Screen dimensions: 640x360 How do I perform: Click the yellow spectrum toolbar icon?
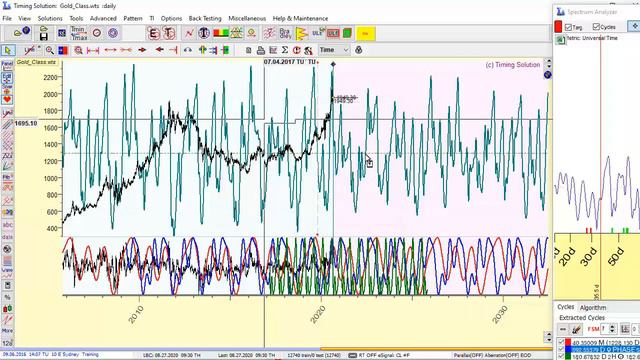pyautogui.click(x=302, y=33)
